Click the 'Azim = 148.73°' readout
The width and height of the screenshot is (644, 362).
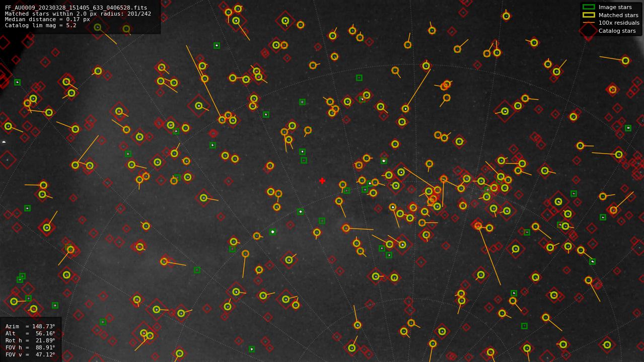tap(30, 326)
